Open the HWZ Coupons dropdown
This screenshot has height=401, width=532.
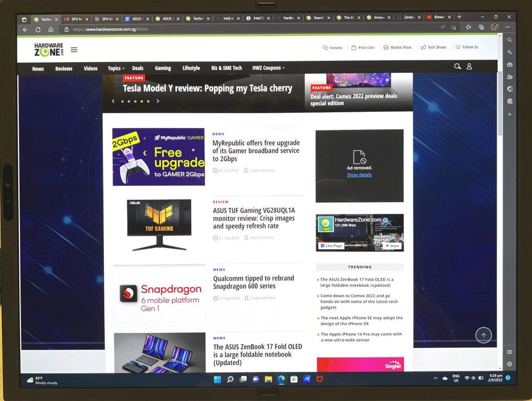(x=267, y=68)
